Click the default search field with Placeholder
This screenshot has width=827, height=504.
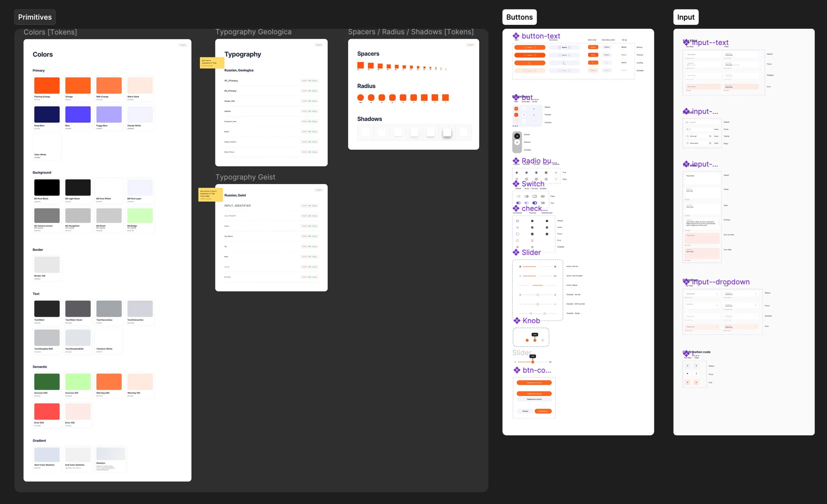tap(702, 122)
